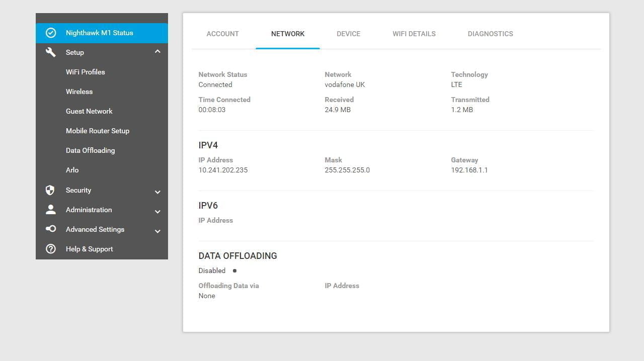Image resolution: width=644 pixels, height=361 pixels.
Task: Open the Arlo menu item
Action: tap(72, 170)
